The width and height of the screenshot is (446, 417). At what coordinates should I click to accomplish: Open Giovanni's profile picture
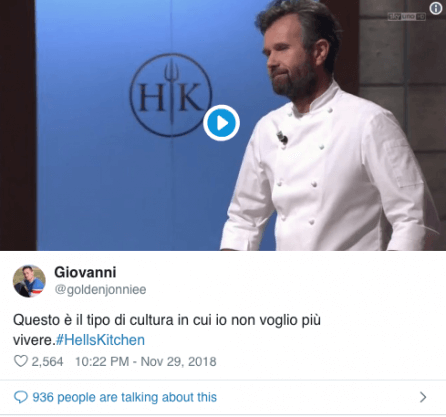point(29,281)
